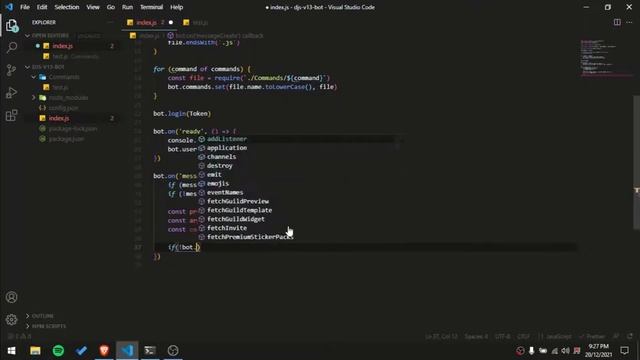Viewport: 640px width, 360px height.
Task: Choose application from autocomplete list
Action: (300, 148)
